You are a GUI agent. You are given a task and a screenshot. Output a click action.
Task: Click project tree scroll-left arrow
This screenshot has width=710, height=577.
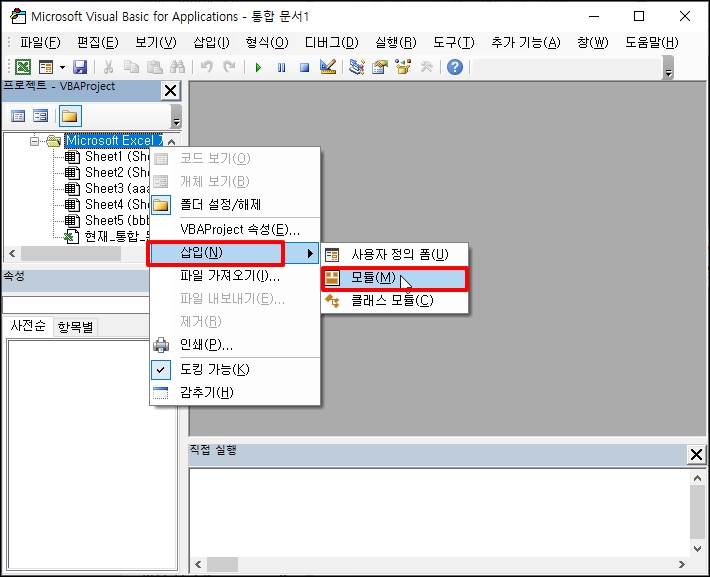12,254
